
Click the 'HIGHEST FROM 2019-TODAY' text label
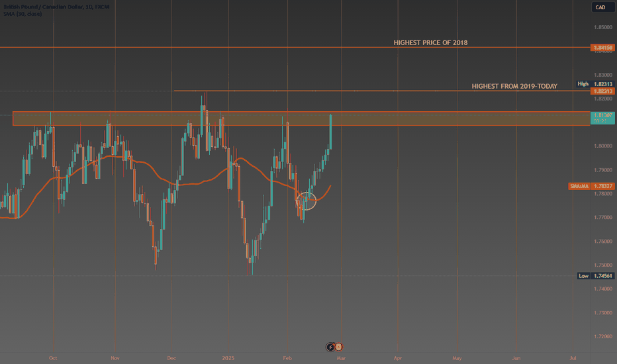click(514, 86)
